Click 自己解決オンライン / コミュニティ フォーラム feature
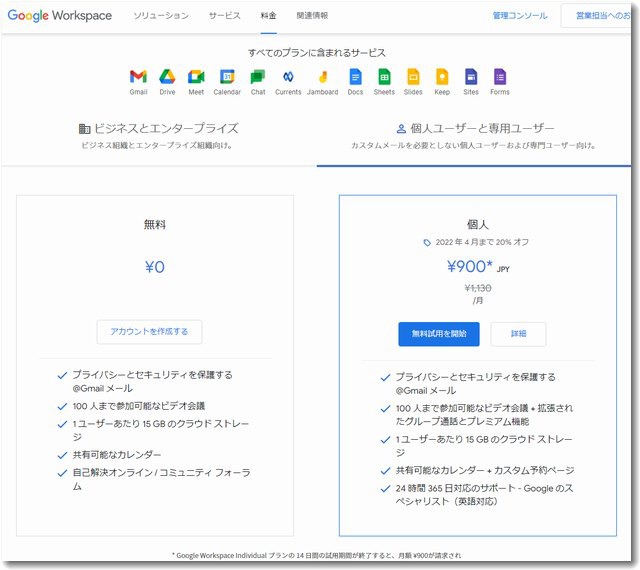This screenshot has height=570, width=640. coord(162,479)
